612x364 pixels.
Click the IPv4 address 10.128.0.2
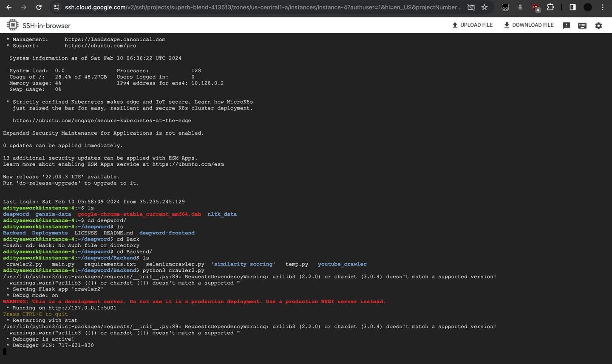pos(207,83)
